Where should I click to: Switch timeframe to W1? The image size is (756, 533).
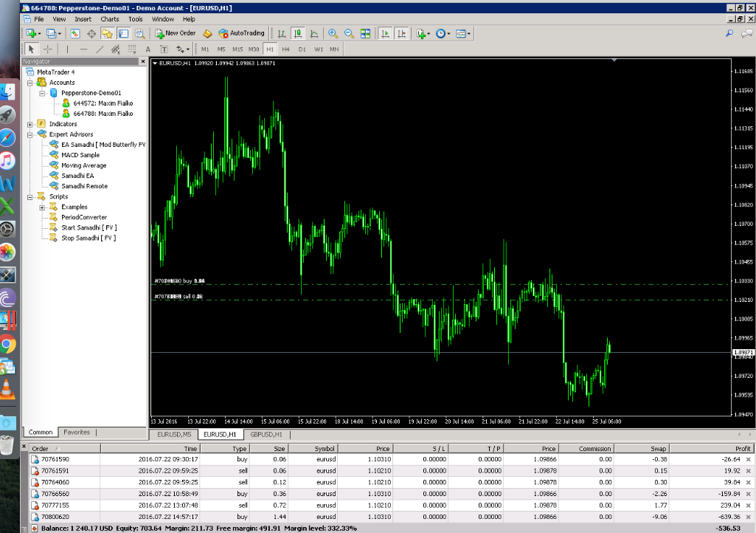coord(319,49)
